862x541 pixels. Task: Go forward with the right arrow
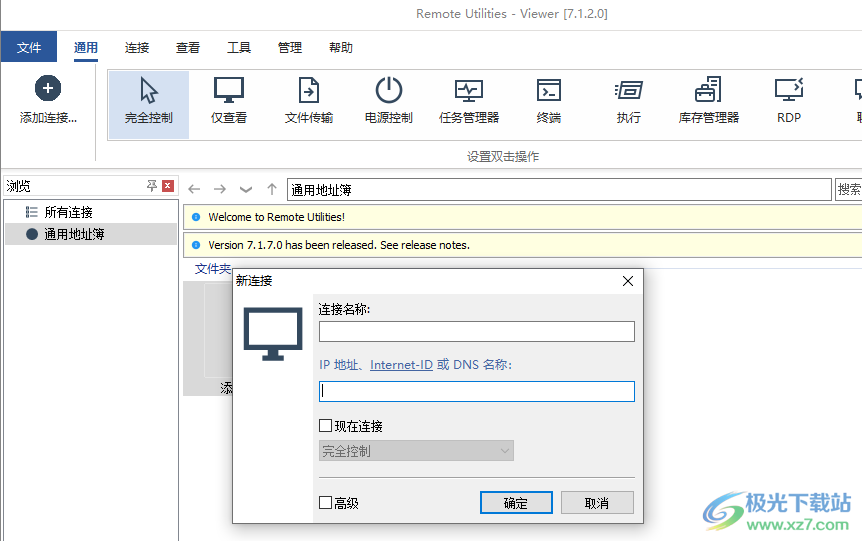(x=220, y=189)
